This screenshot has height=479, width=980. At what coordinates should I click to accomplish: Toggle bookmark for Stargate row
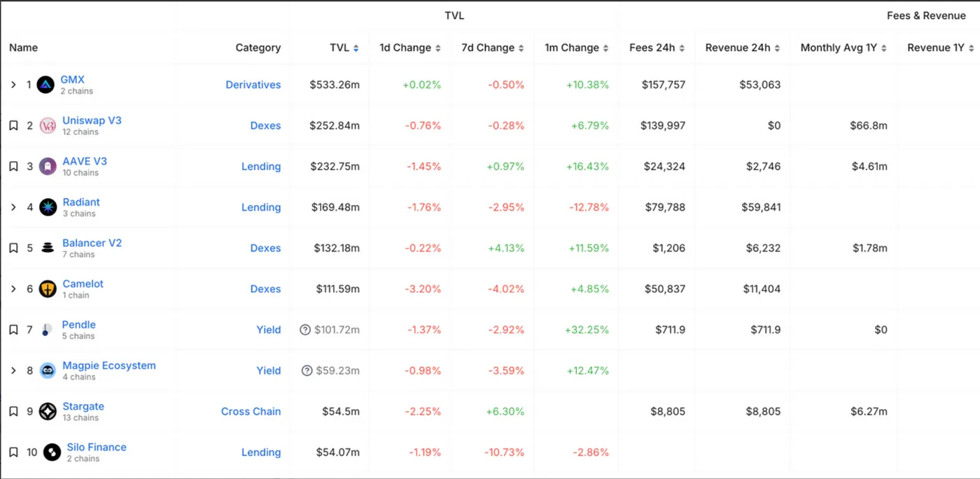click(x=13, y=412)
